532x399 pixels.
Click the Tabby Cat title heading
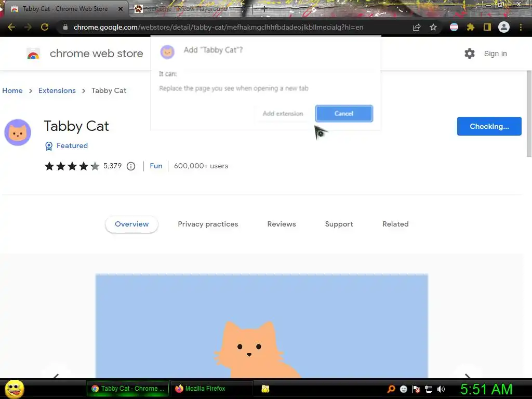click(x=76, y=126)
